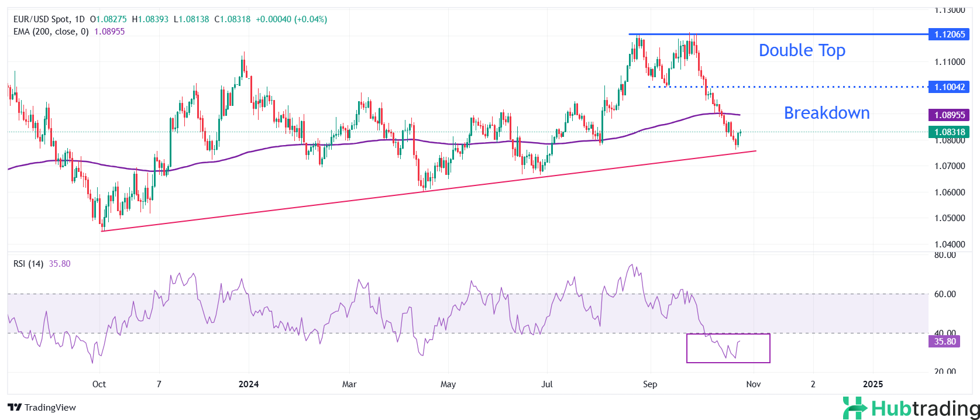
Task: Click the green 1.08318 current price tag
Action: point(949,132)
